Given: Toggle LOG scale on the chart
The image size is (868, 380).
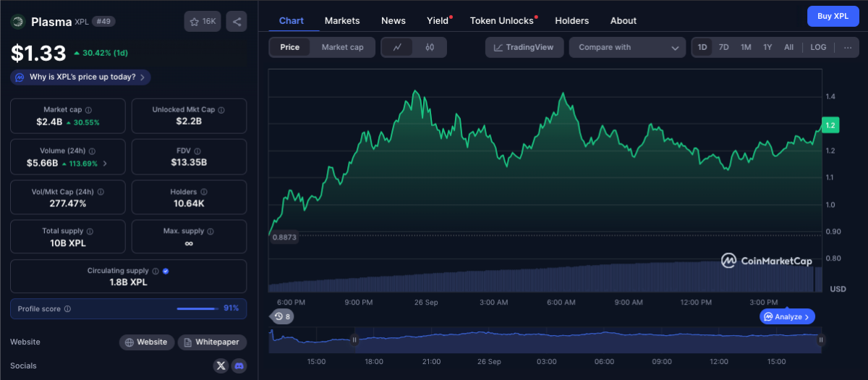Looking at the screenshot, I should pyautogui.click(x=817, y=48).
